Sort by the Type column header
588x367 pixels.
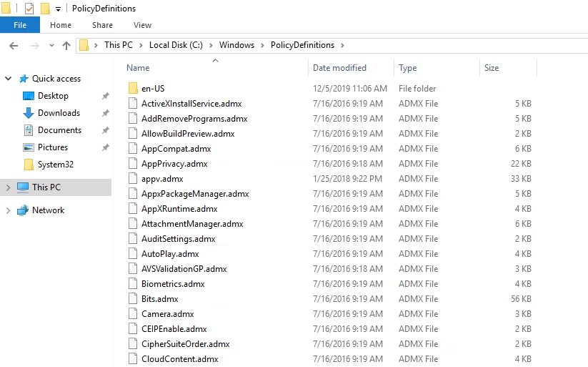click(408, 68)
